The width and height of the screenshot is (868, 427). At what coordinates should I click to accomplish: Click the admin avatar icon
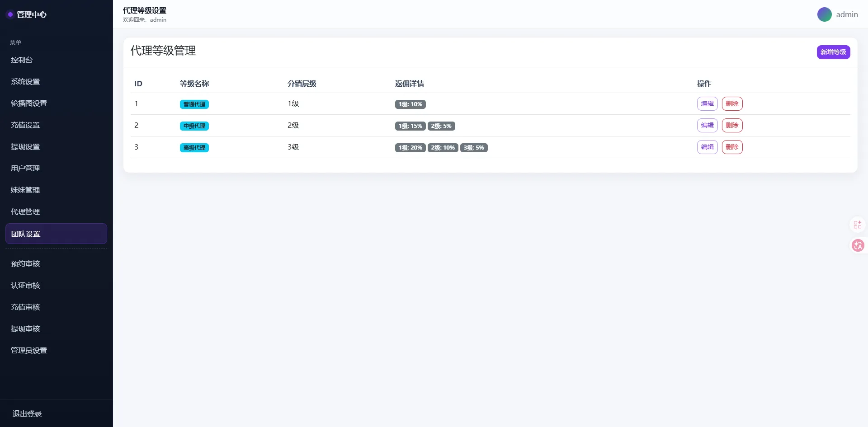824,14
